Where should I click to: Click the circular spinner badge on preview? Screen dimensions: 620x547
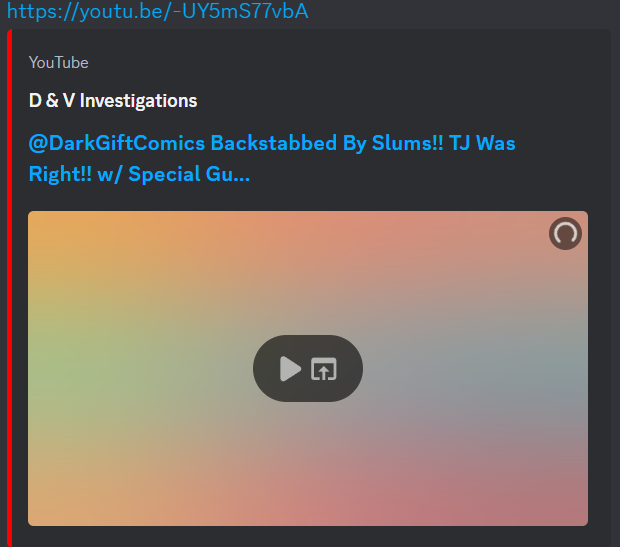pos(565,233)
